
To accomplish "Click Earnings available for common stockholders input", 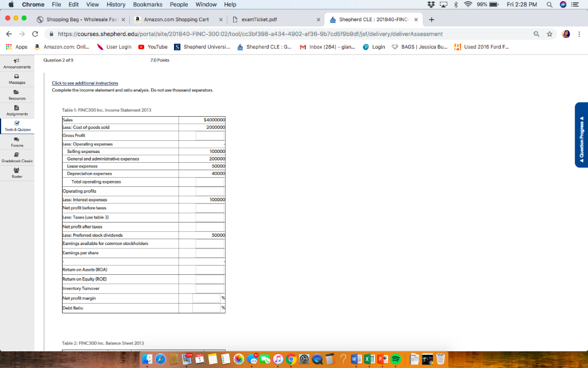I will click(210, 244).
